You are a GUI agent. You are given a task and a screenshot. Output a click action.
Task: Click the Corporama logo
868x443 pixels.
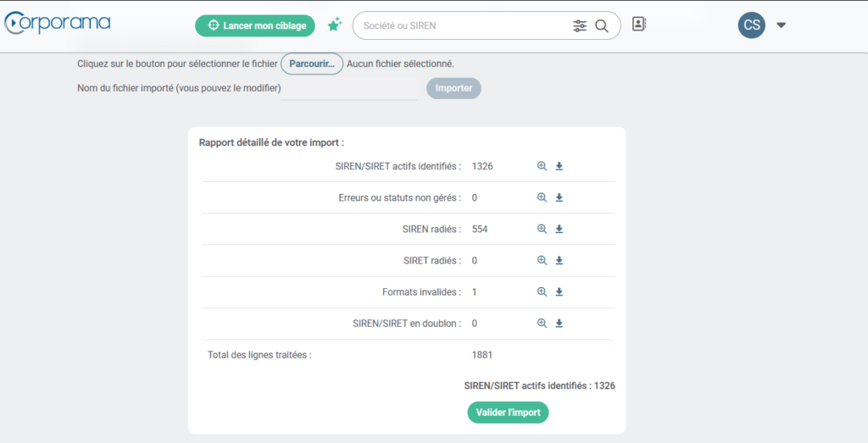(x=58, y=24)
